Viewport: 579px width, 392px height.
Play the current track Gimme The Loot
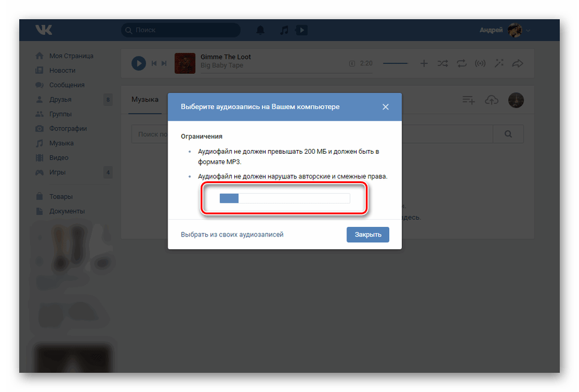(139, 63)
